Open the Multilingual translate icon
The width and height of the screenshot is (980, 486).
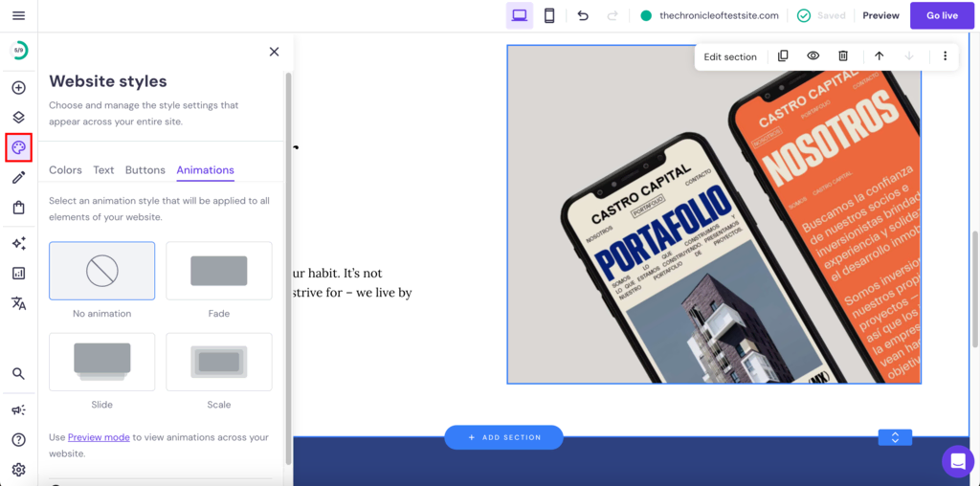click(18, 303)
